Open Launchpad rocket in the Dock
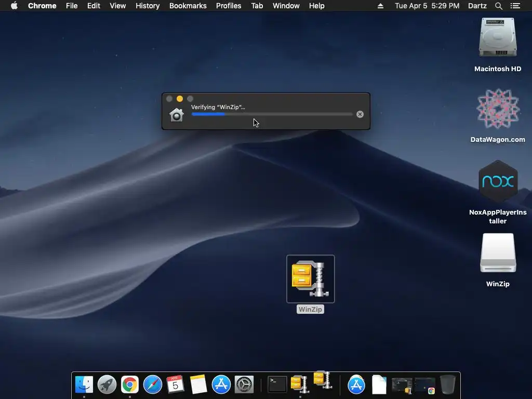Screen dimensions: 532x399 pos(107,384)
